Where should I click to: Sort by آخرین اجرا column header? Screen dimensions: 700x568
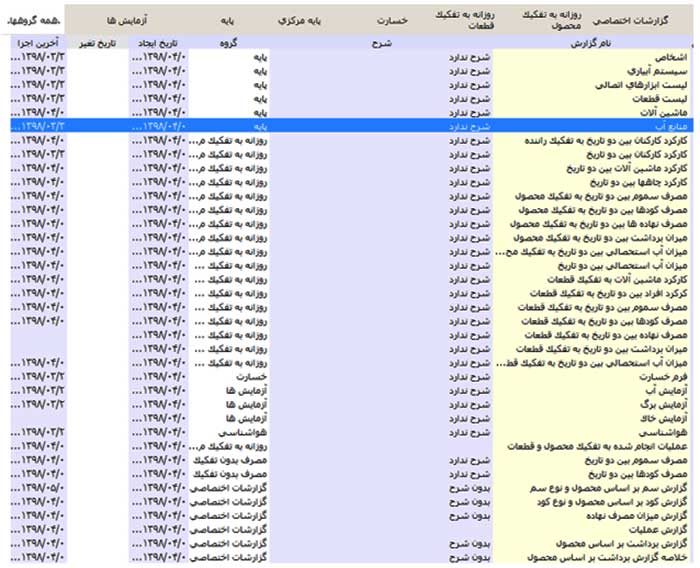pos(38,43)
